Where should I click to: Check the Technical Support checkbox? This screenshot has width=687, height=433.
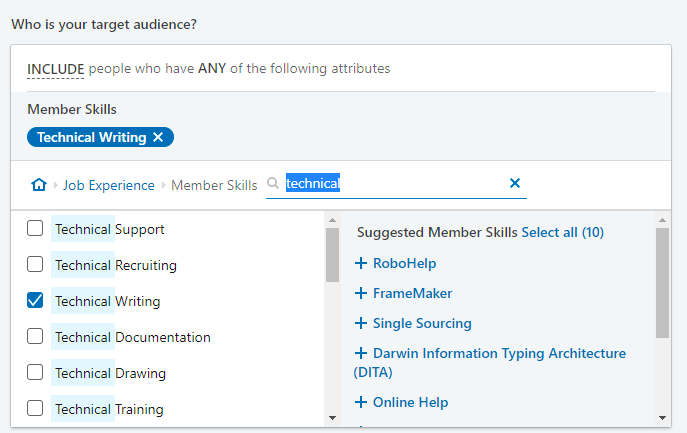(35, 229)
